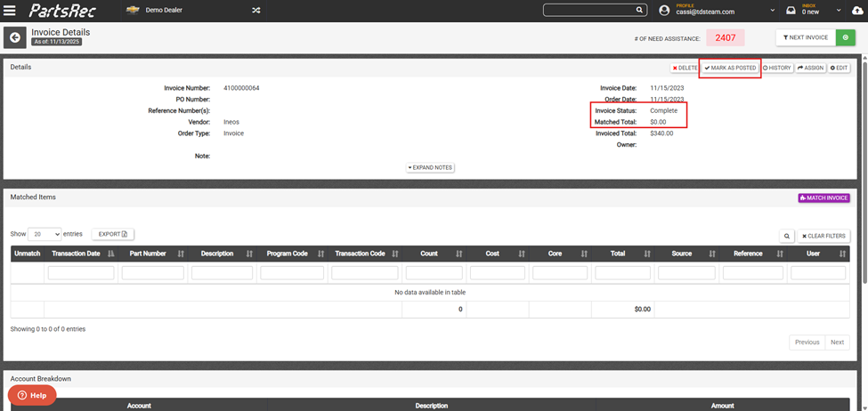Sort by Reference column arrows
The image size is (868, 411).
(780, 254)
